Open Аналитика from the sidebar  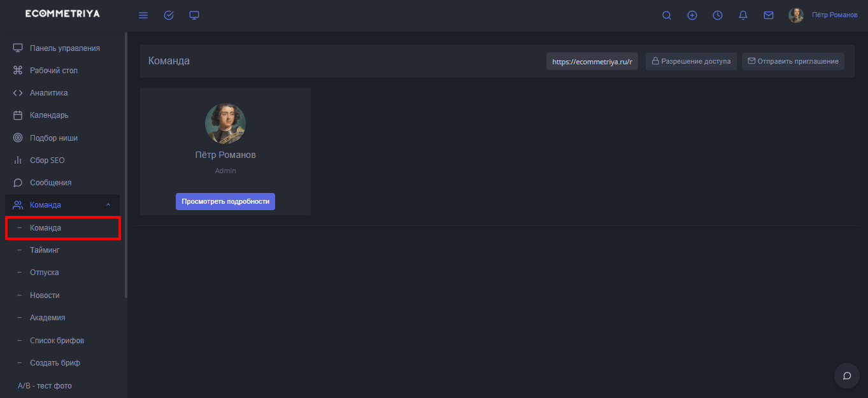pyautogui.click(x=48, y=93)
